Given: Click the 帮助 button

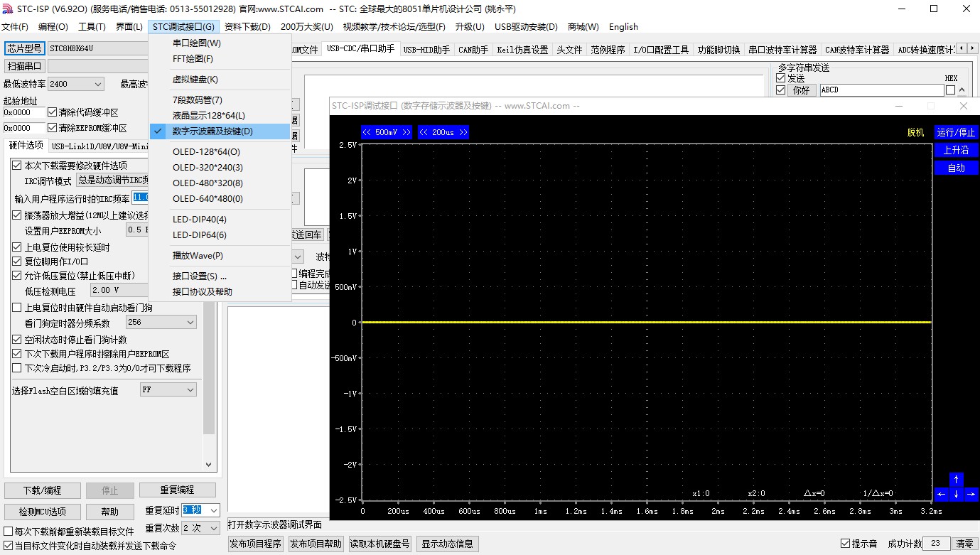Looking at the screenshot, I should [x=109, y=512].
